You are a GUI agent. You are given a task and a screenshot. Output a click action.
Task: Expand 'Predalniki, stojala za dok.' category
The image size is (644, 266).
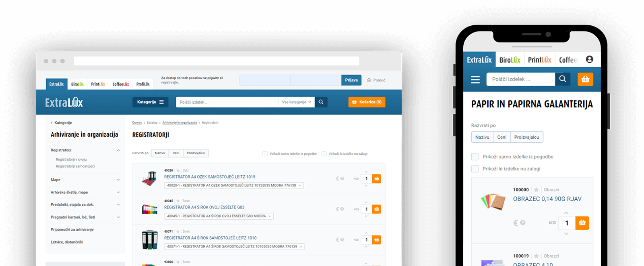[118, 205]
